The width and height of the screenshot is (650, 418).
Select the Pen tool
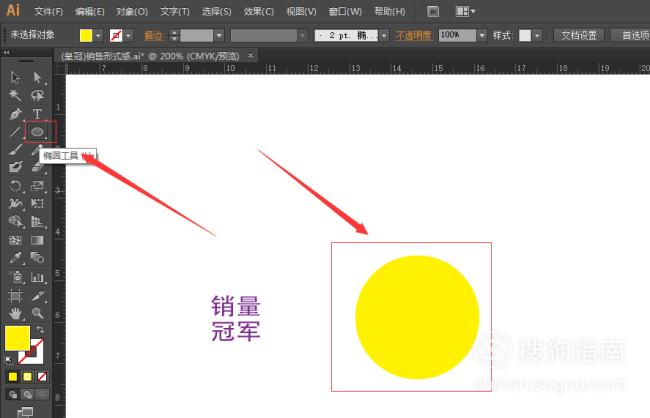tap(15, 114)
